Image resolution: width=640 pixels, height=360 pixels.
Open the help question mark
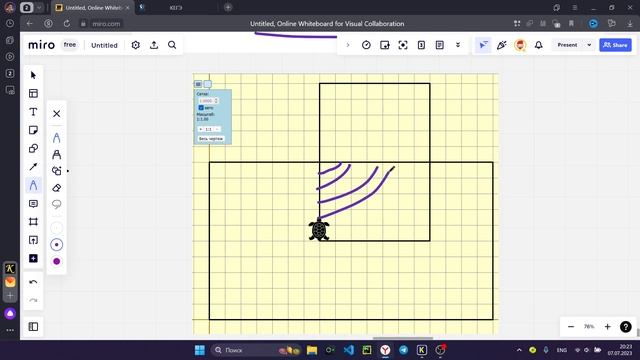coord(625,327)
